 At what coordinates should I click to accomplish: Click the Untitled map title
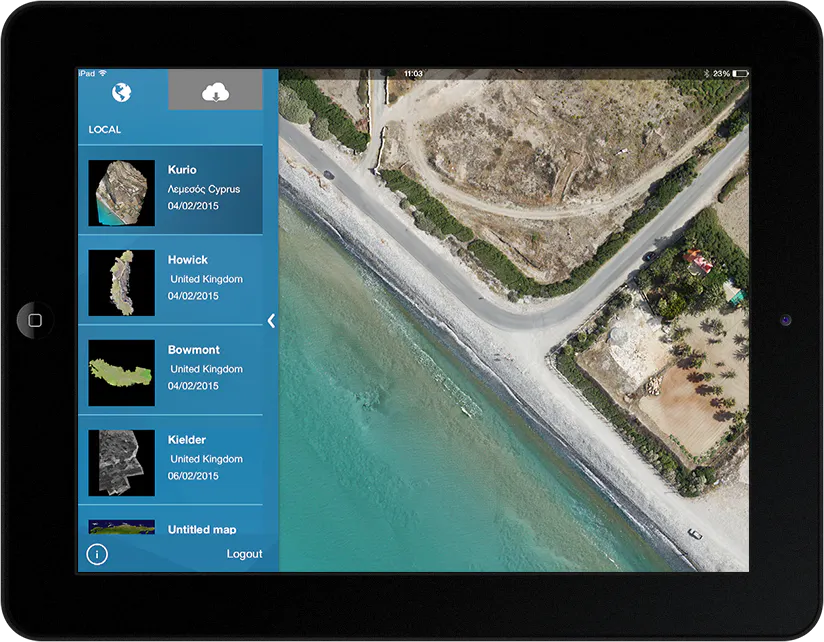click(202, 529)
